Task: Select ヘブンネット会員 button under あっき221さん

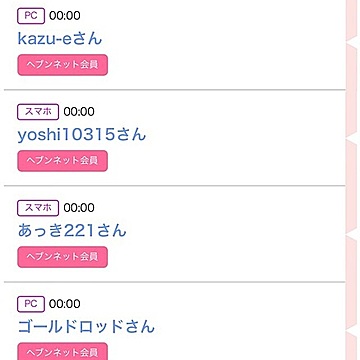Action: click(62, 257)
